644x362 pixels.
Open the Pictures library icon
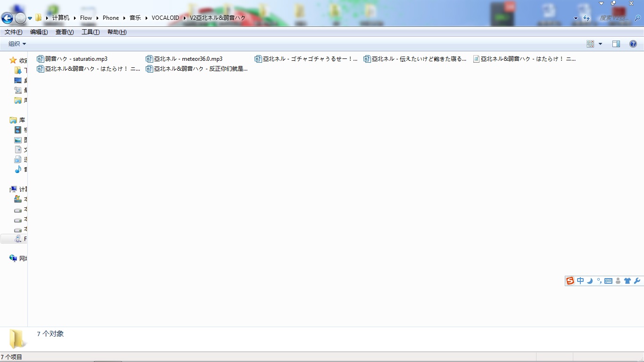click(x=18, y=140)
